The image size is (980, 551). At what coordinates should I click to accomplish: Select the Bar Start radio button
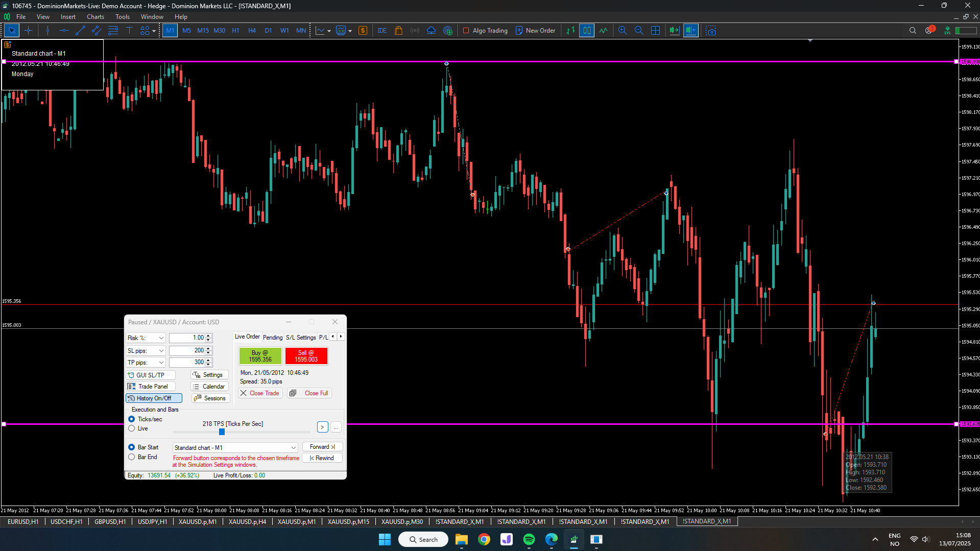[x=132, y=447]
